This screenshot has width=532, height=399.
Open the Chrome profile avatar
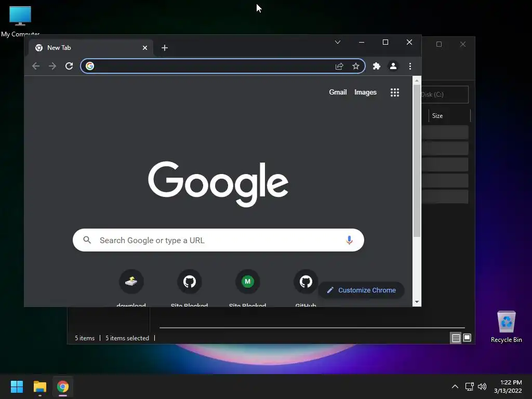click(x=393, y=66)
